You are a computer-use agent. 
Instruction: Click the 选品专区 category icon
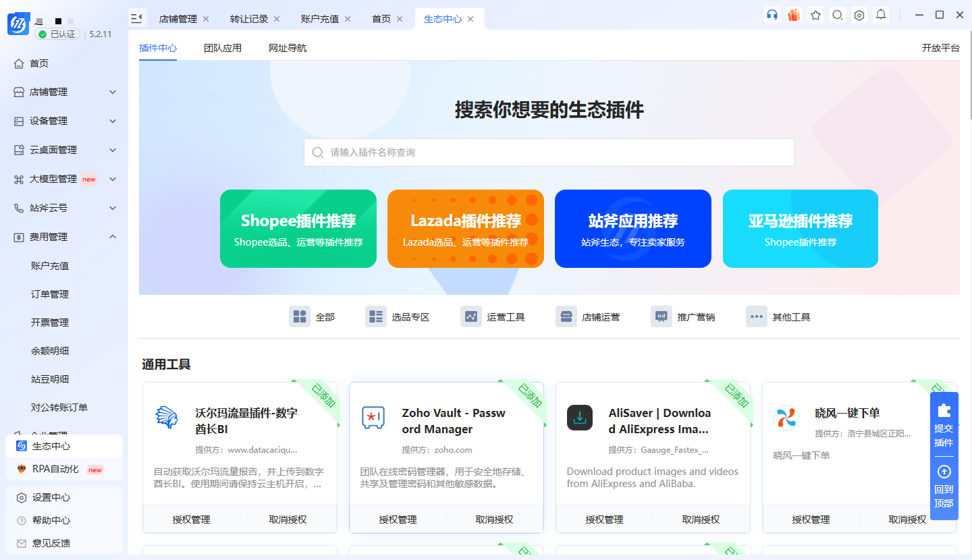(x=376, y=316)
